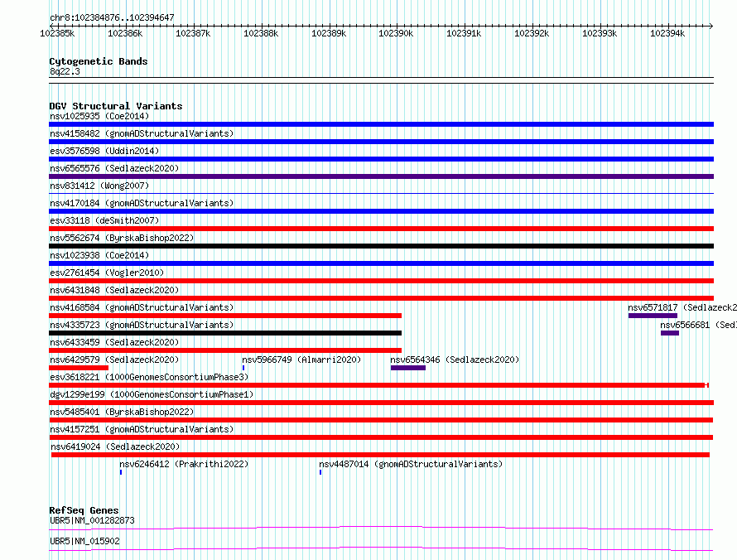
Task: Click the magenta UBR5 NM_015902 transcript line
Action: [x=381, y=548]
